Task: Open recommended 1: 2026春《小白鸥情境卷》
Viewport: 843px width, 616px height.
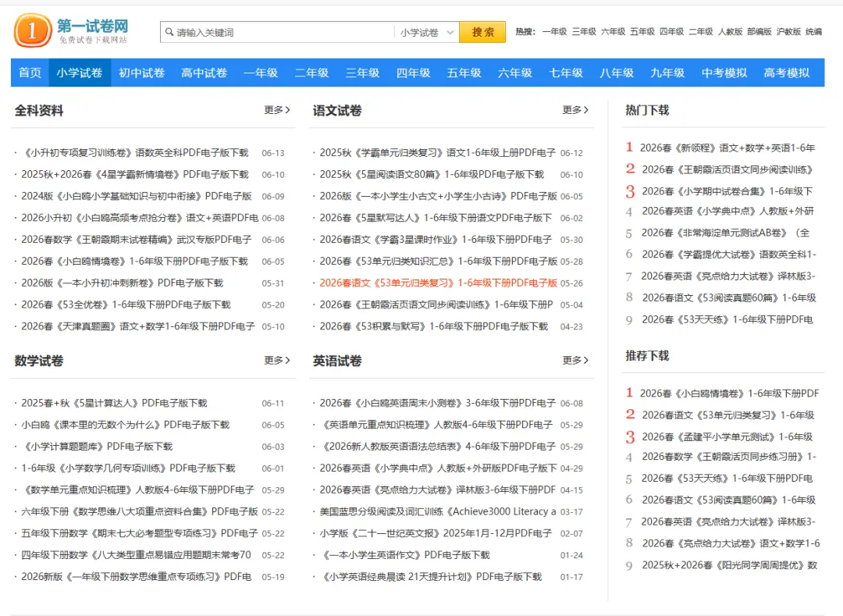Action: pos(730,393)
